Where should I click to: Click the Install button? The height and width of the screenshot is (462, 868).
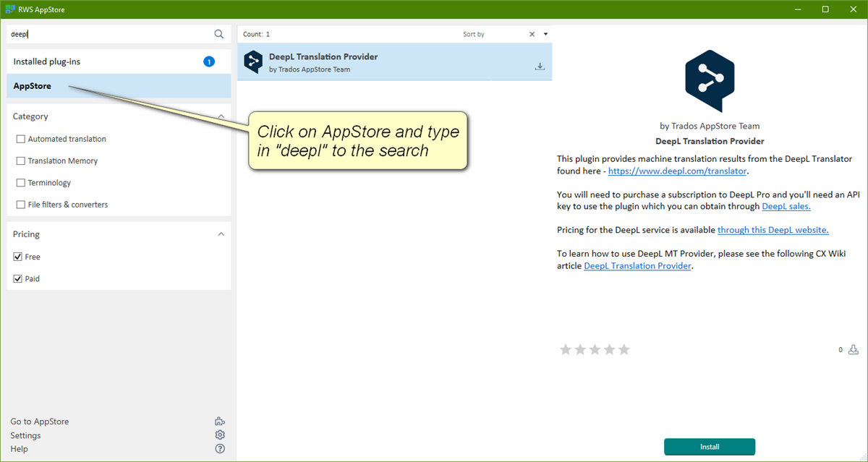(710, 447)
